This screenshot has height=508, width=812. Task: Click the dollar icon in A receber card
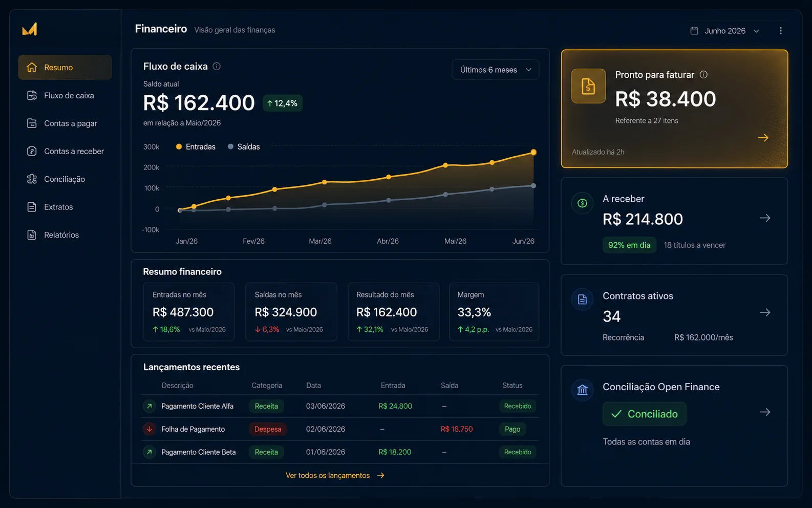point(582,203)
